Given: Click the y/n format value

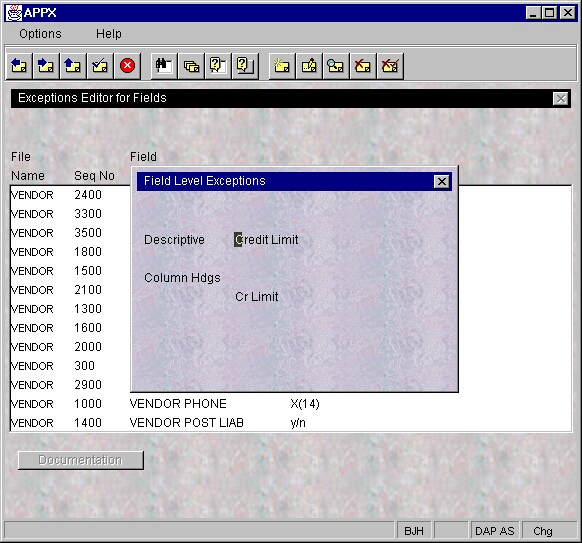Looking at the screenshot, I should point(298,423).
